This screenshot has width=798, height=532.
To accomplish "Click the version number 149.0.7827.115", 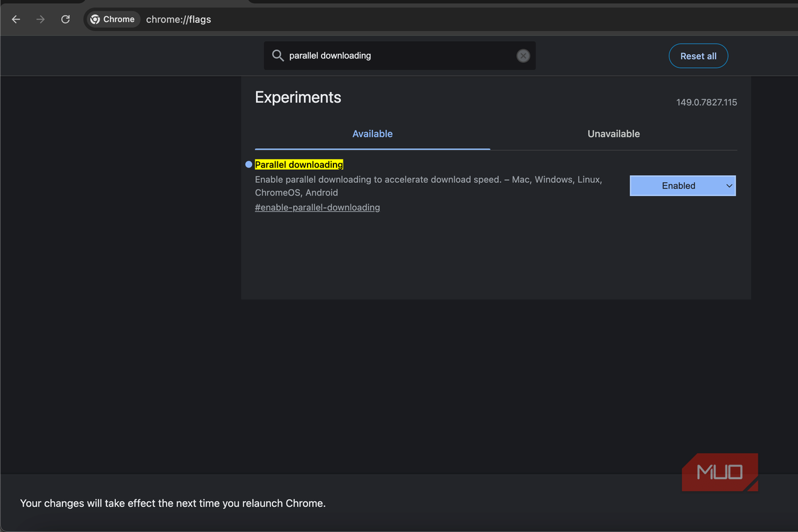I will 707,102.
